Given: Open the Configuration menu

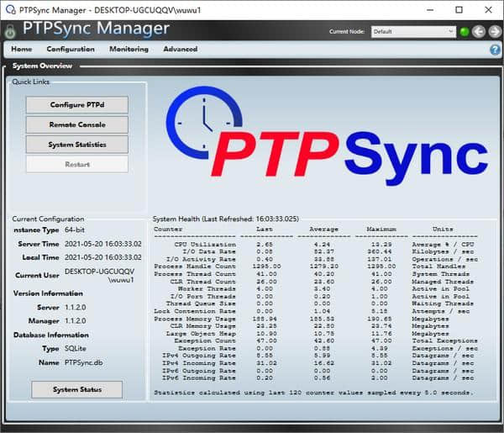Looking at the screenshot, I should pos(71,50).
